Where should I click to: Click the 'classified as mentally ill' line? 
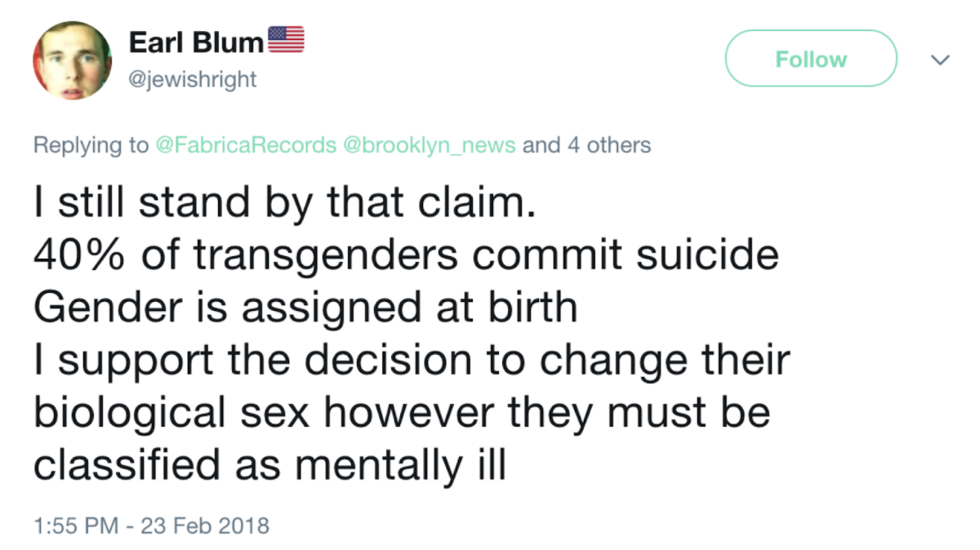269,465
